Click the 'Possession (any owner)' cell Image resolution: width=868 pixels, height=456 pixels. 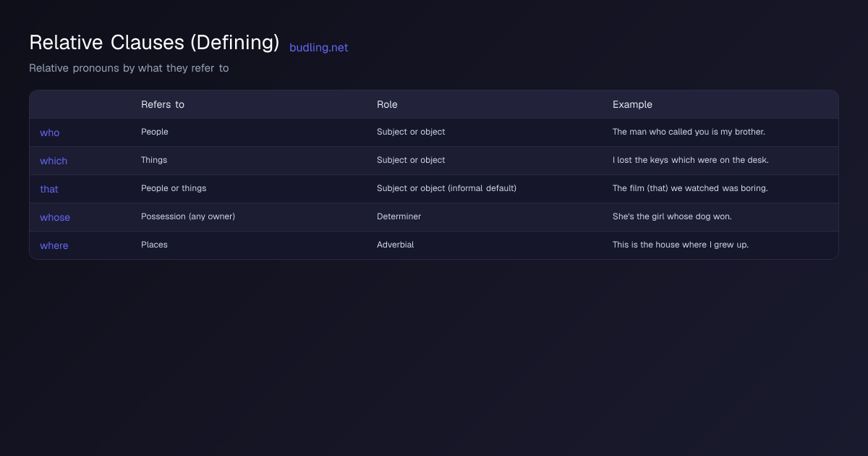188,216
